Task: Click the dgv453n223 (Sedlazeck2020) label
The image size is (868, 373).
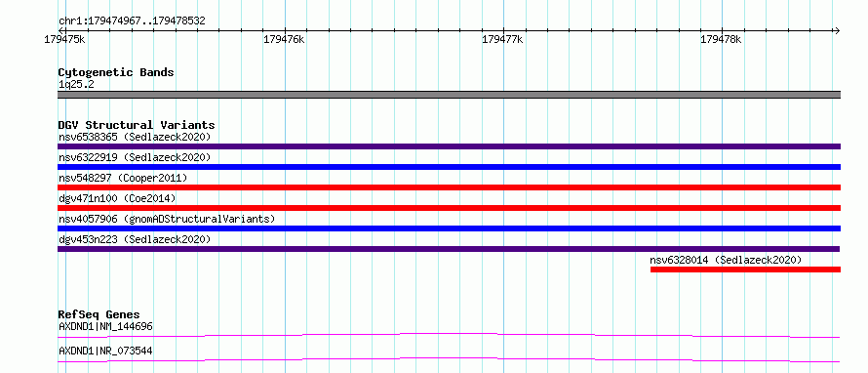Action: click(x=135, y=239)
